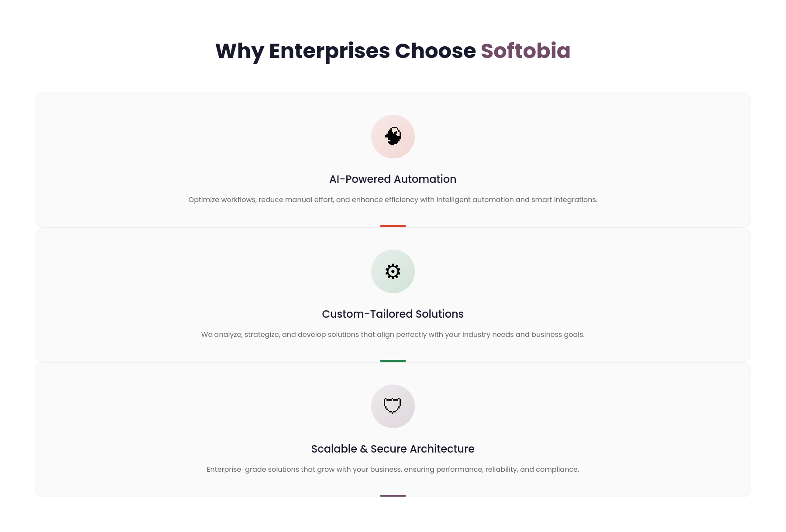Select the black gear symbol inside the green circle
Image resolution: width=786 pixels, height=532 pixels.
pos(393,271)
